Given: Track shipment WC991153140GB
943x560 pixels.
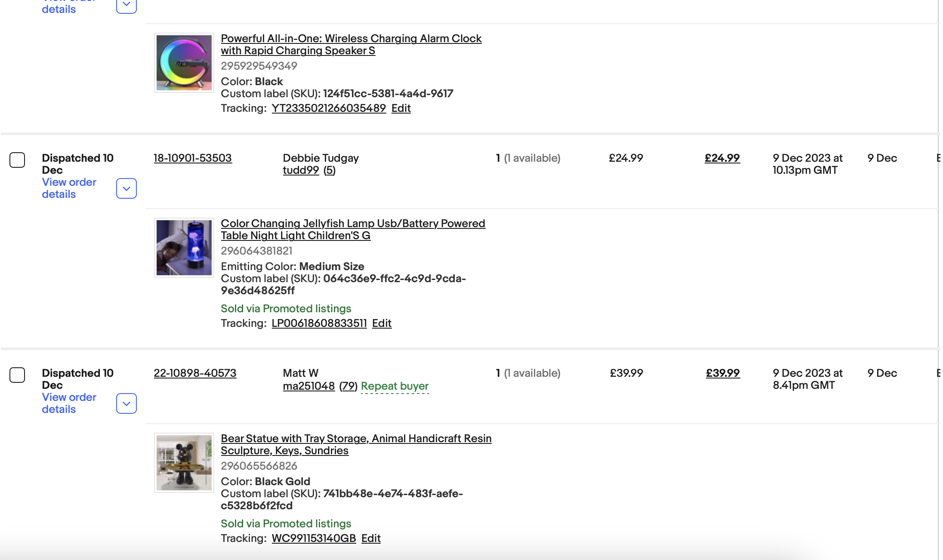Looking at the screenshot, I should point(314,538).
